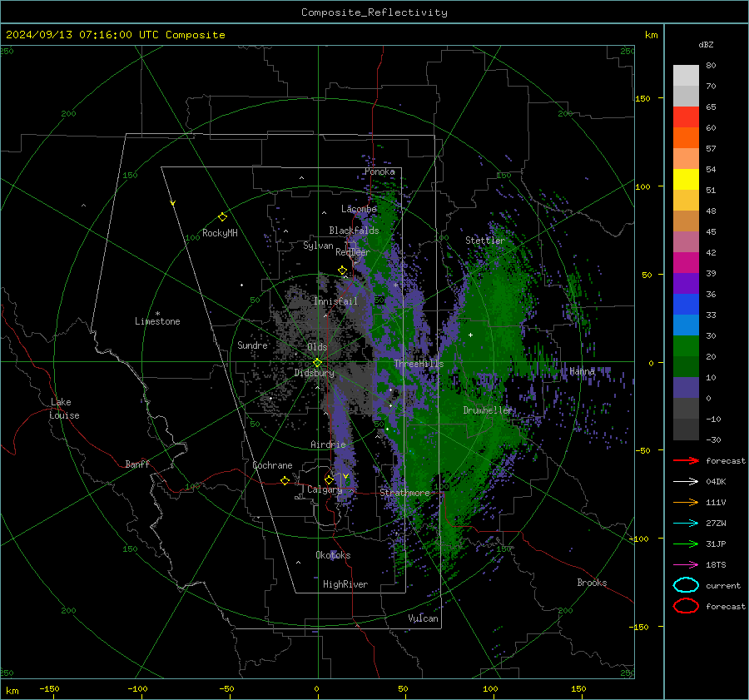Click the Composite_Reflectivity title
The image size is (749, 700).
tap(374, 12)
